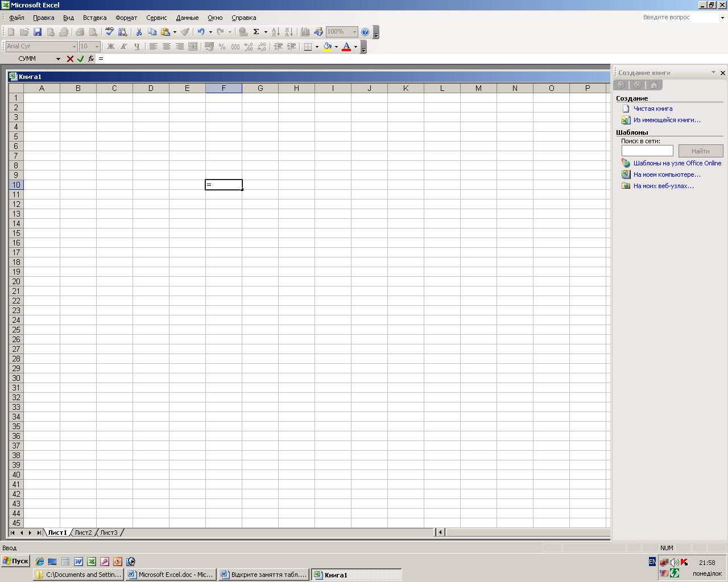Toggle bold formatting (Ж)
The image size is (728, 582).
(x=111, y=47)
